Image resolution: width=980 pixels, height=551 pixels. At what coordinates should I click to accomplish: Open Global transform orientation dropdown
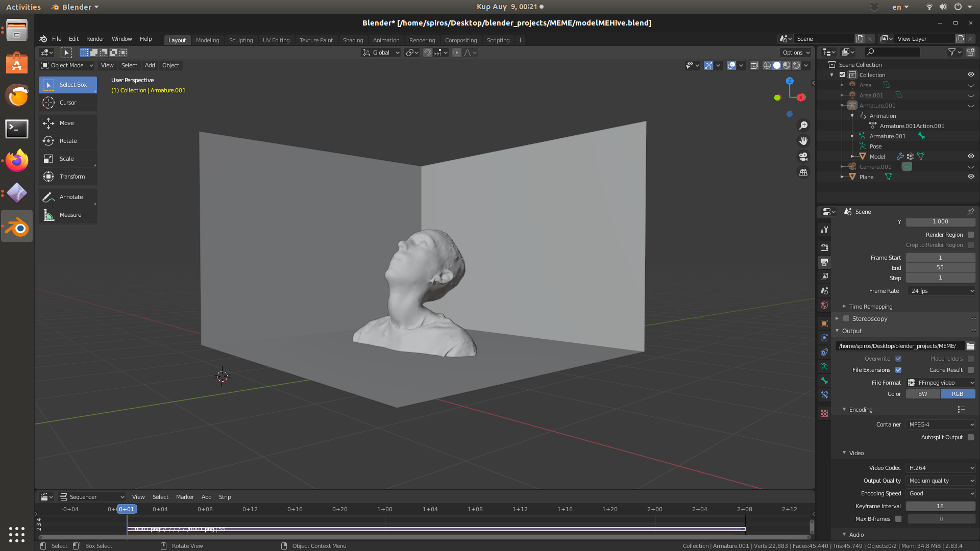point(381,53)
